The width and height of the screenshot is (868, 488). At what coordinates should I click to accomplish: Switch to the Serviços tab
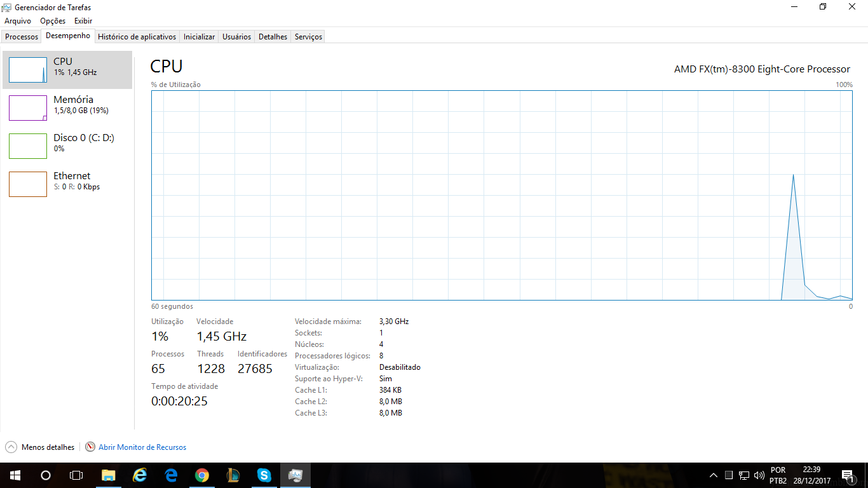click(308, 37)
